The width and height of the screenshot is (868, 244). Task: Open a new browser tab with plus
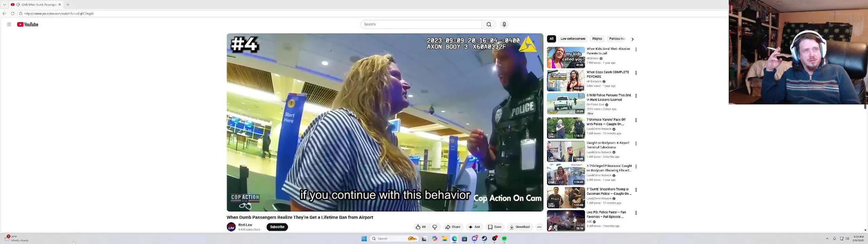[68, 4]
